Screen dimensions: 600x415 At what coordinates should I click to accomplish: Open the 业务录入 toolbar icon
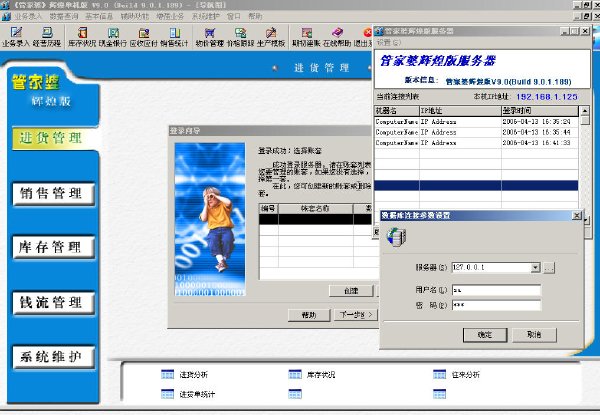tap(16, 36)
